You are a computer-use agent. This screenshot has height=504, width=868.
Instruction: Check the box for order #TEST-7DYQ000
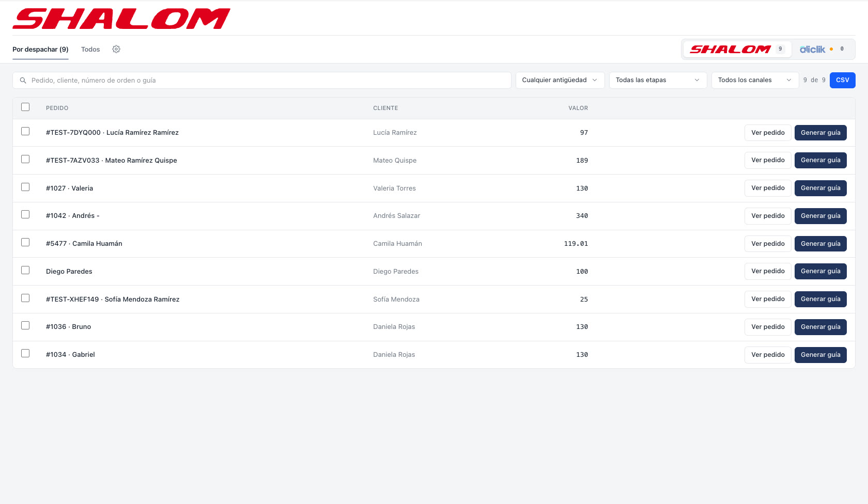click(x=25, y=131)
